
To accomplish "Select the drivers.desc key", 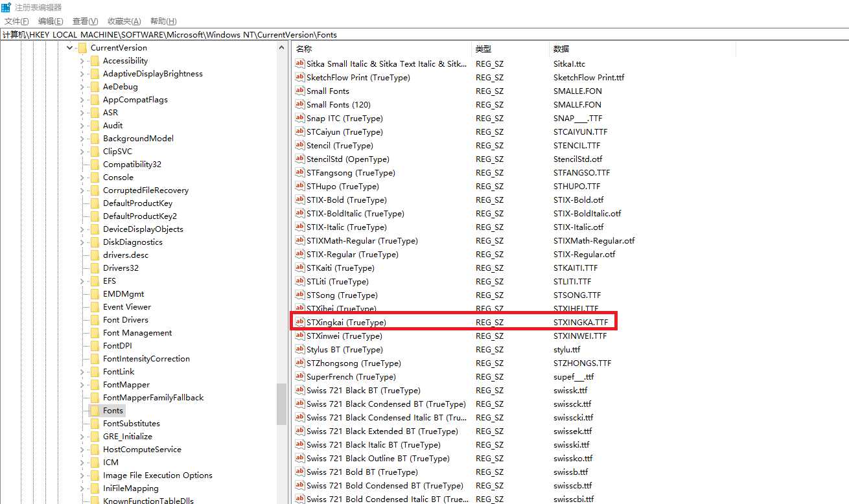I will [126, 255].
